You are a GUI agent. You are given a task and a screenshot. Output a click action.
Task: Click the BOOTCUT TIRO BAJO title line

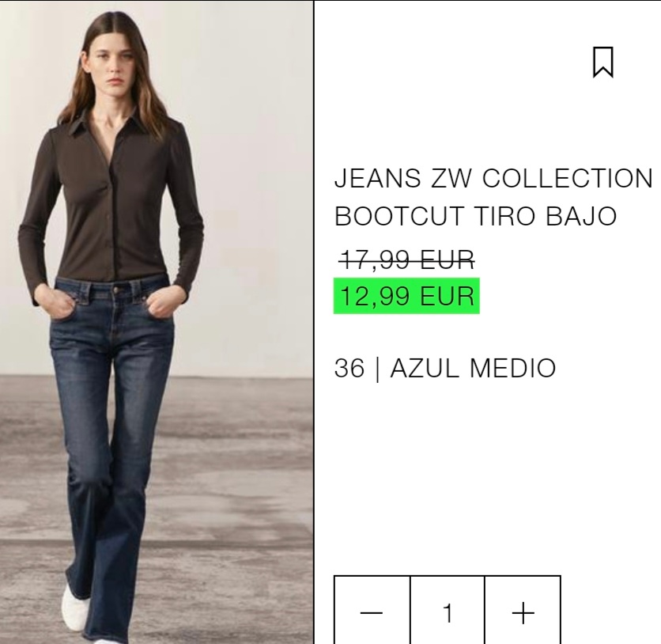(x=475, y=216)
